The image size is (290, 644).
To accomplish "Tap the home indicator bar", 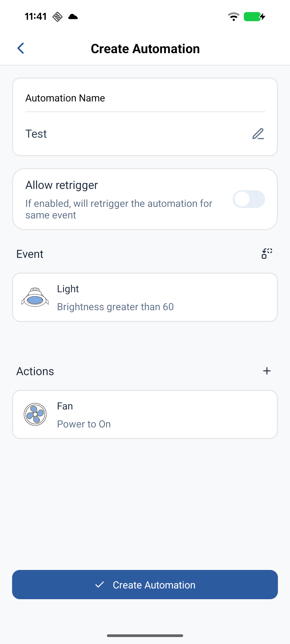I will coord(145,635).
